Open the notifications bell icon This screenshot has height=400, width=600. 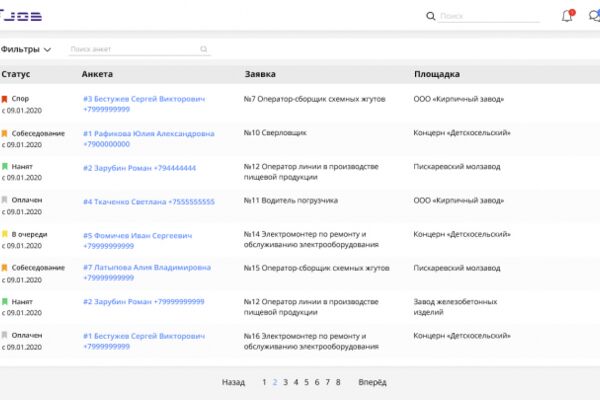pyautogui.click(x=567, y=16)
